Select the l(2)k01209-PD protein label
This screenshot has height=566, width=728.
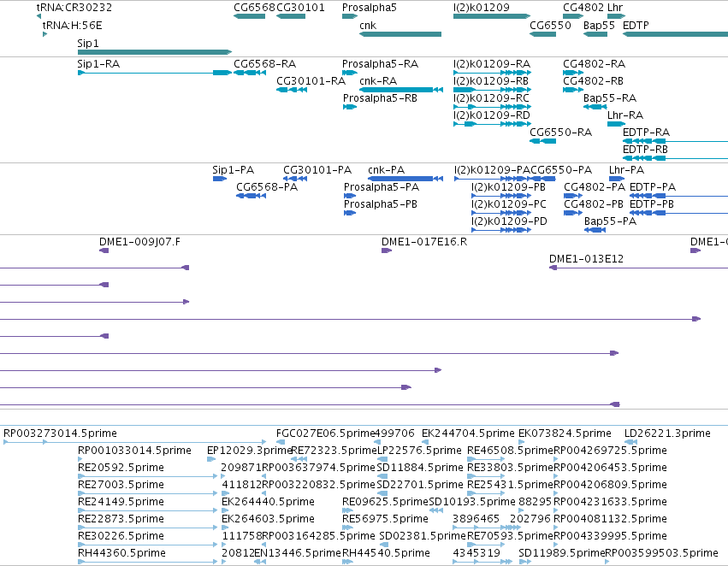[509, 221]
